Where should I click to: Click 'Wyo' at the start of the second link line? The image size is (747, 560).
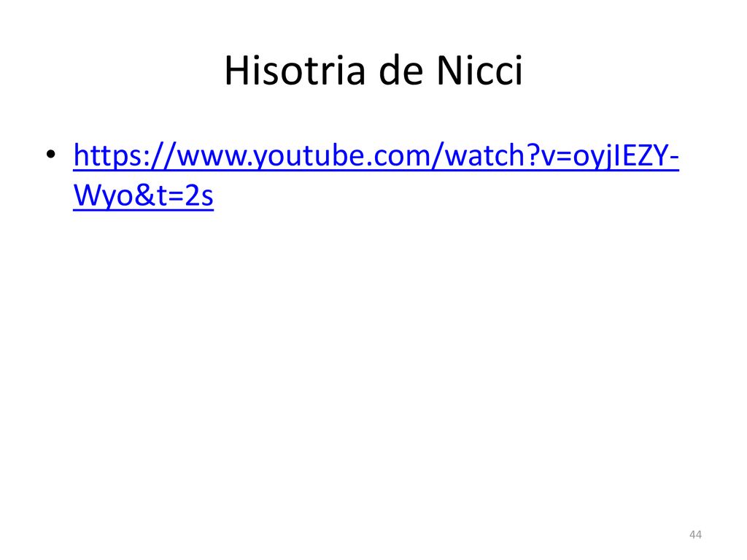click(103, 195)
